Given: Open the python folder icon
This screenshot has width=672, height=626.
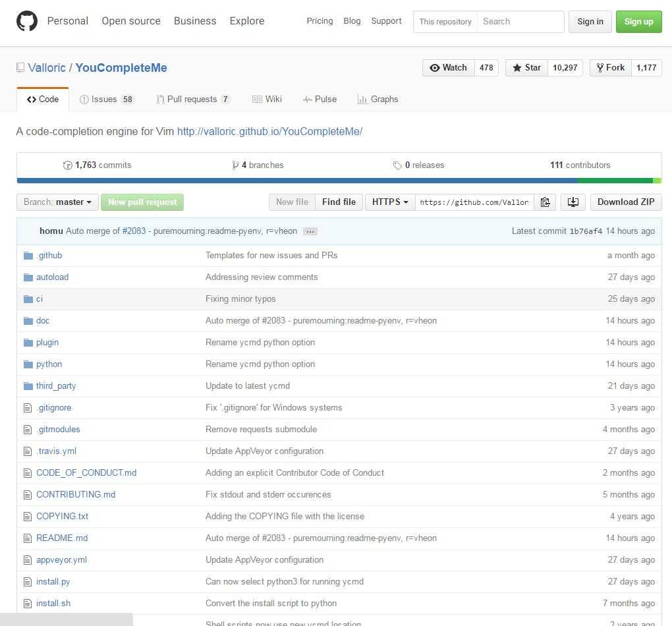Looking at the screenshot, I should tap(28, 364).
